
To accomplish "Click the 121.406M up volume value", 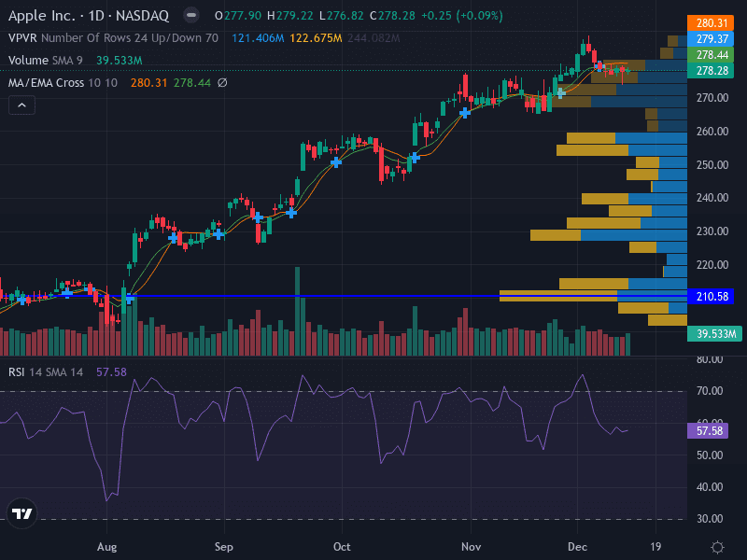I will tap(258, 38).
